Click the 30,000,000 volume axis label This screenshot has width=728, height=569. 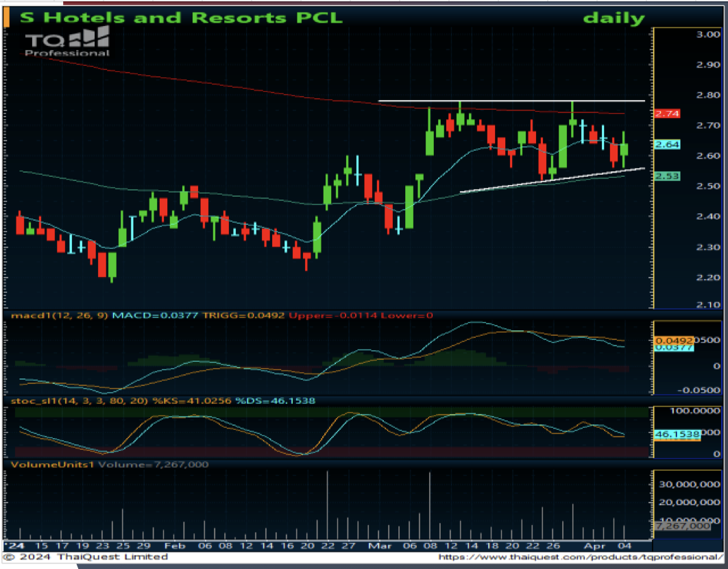point(690,485)
